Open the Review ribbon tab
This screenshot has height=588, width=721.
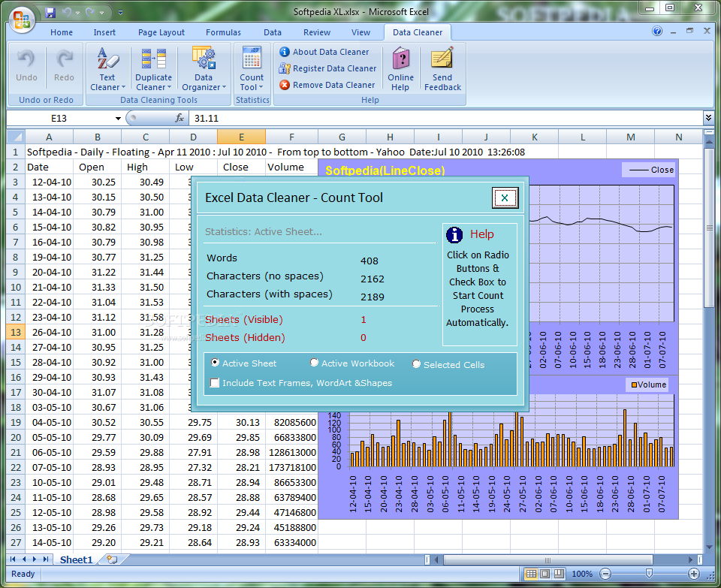pos(317,32)
